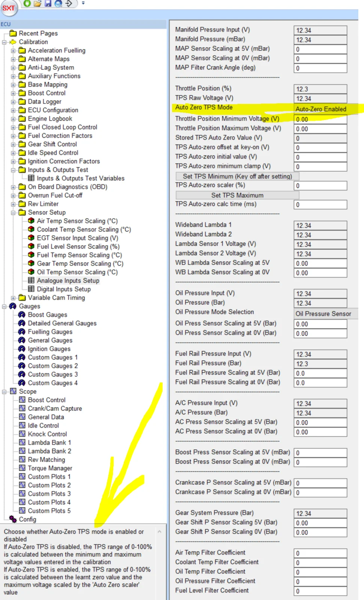Select the Rev Matching scope item
364x600 pixels.
click(46, 460)
